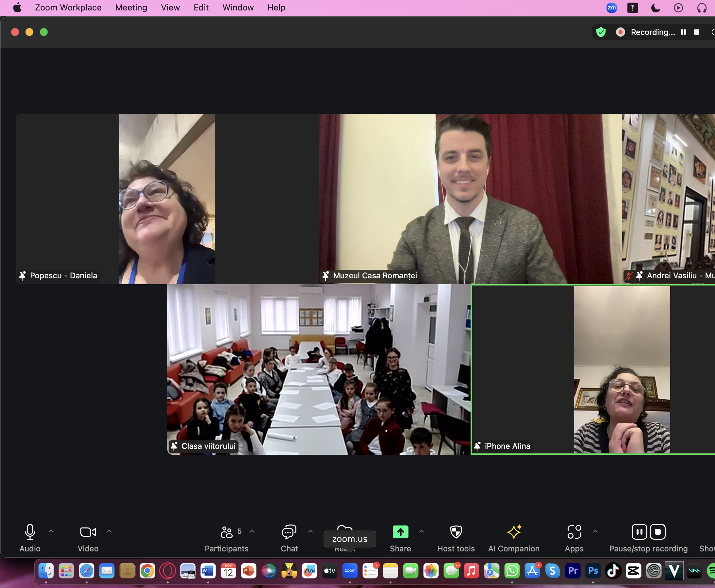Click the Zoom icon in menu bar
The height and width of the screenshot is (588, 715).
coord(611,8)
